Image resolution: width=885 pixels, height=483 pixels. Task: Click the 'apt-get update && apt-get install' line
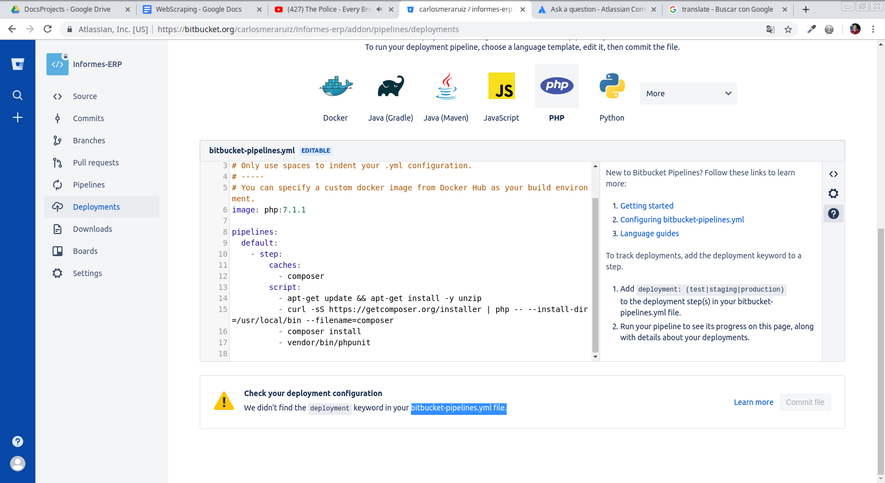coord(384,298)
